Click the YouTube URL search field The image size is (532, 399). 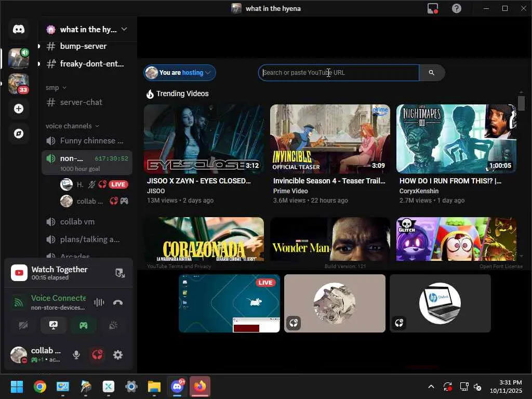point(339,73)
